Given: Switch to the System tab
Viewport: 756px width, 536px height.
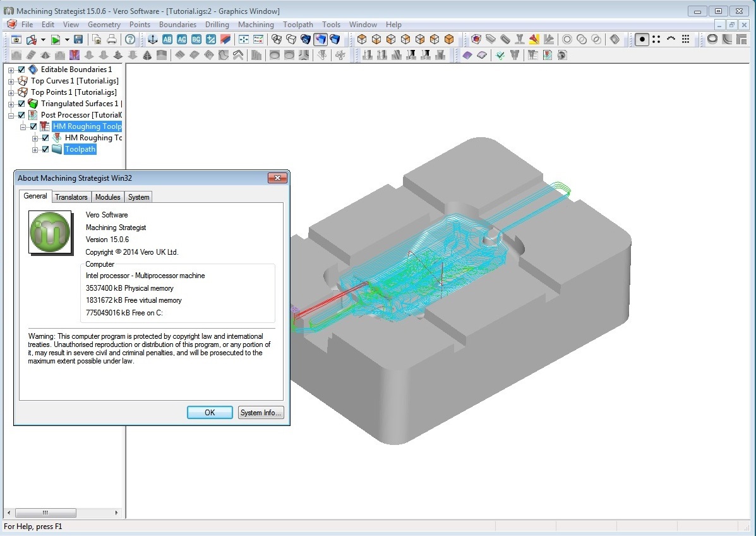Looking at the screenshot, I should pos(138,197).
